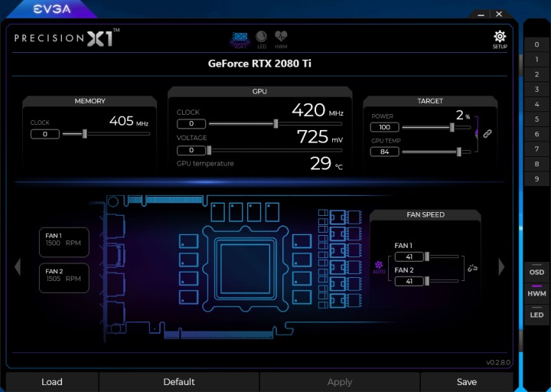The width and height of the screenshot is (551, 392).
Task: Click the EVGA logo
Action: (x=52, y=9)
